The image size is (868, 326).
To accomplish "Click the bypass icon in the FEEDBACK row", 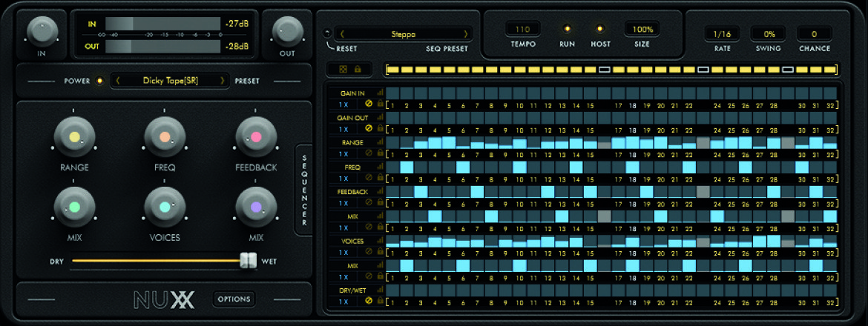I will click(x=369, y=202).
